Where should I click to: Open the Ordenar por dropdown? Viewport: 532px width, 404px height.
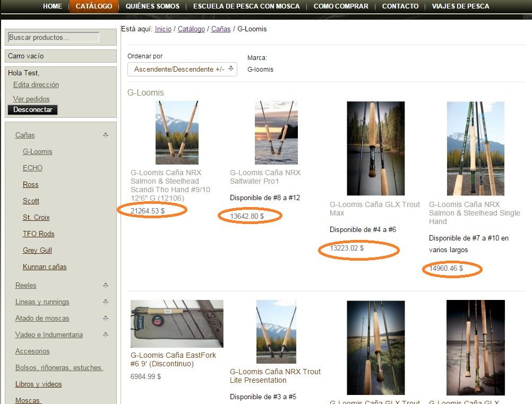point(182,69)
